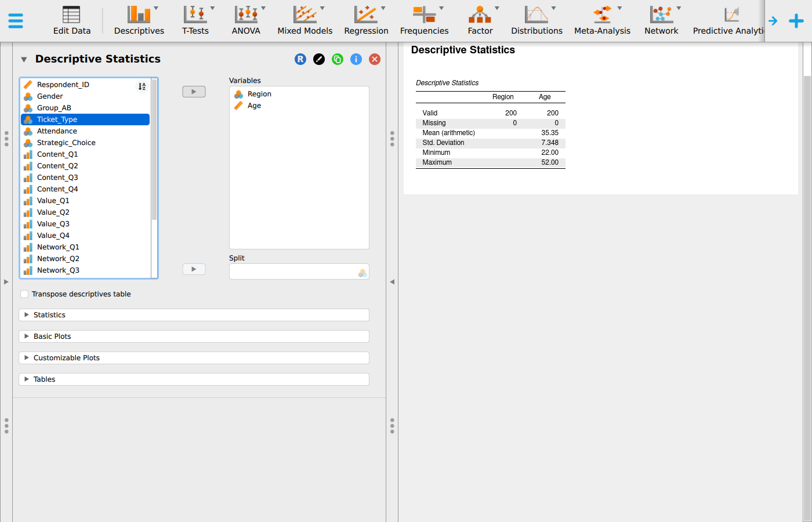Show R syntax for the analysis
This screenshot has height=522, width=812.
(300, 59)
